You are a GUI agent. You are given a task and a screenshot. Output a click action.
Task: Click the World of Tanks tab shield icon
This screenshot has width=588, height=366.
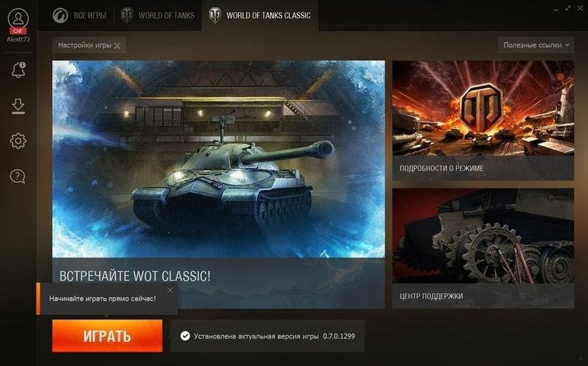127,15
